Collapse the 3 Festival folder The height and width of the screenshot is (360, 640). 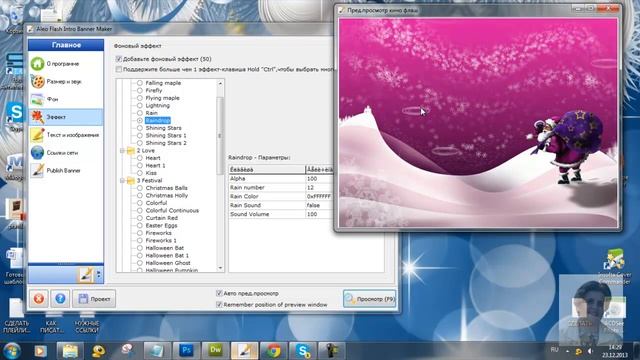pos(122,180)
